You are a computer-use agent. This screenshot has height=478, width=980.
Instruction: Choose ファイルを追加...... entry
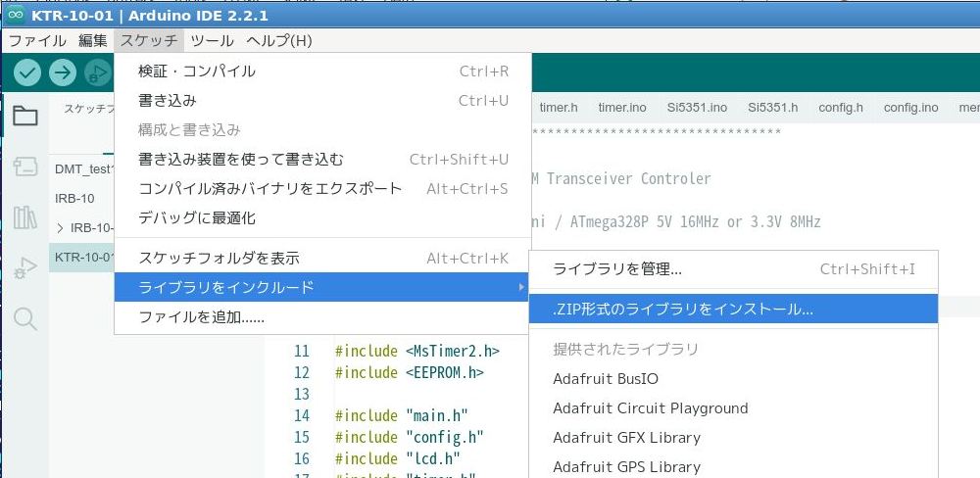322,317
